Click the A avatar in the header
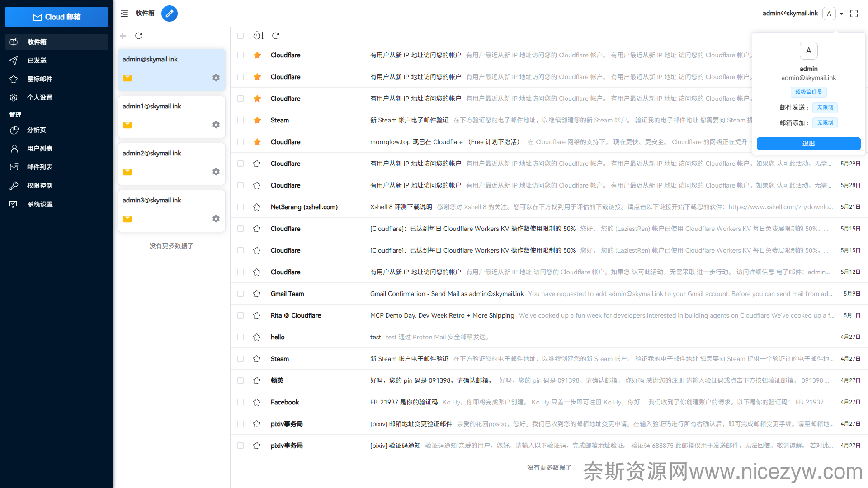This screenshot has height=488, width=868. (x=829, y=14)
